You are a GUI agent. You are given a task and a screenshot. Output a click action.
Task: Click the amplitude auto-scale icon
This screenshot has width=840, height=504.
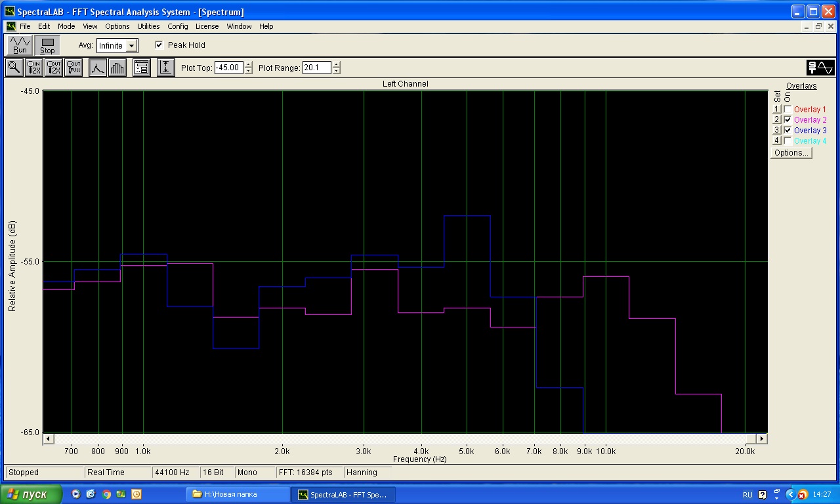tap(166, 68)
